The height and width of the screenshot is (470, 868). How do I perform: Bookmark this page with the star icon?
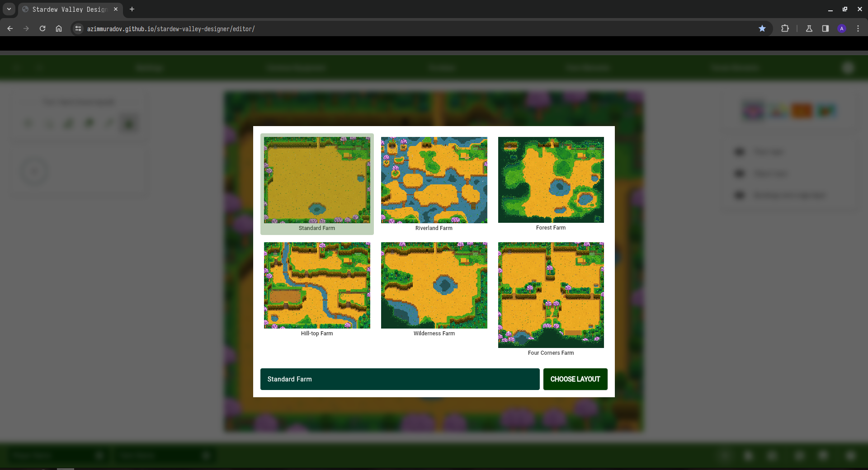point(762,28)
